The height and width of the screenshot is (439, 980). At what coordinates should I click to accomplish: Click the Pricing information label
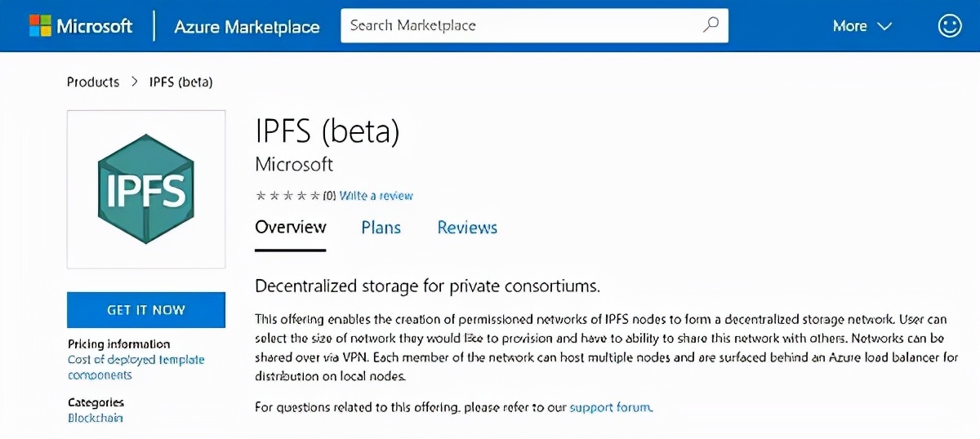(x=119, y=344)
